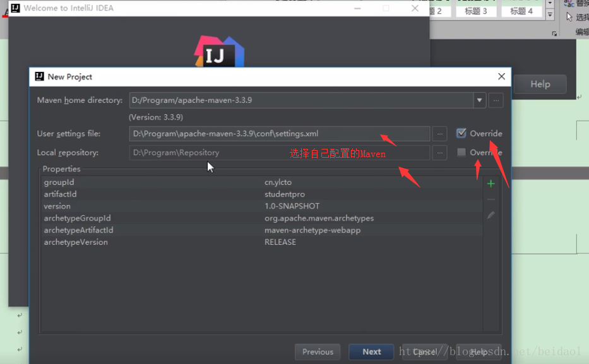Click the User settings file path field
589x364 pixels.
click(280, 134)
